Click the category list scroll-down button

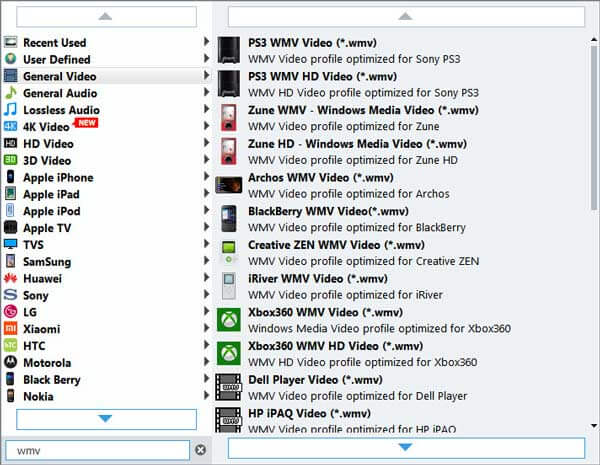coord(106,419)
